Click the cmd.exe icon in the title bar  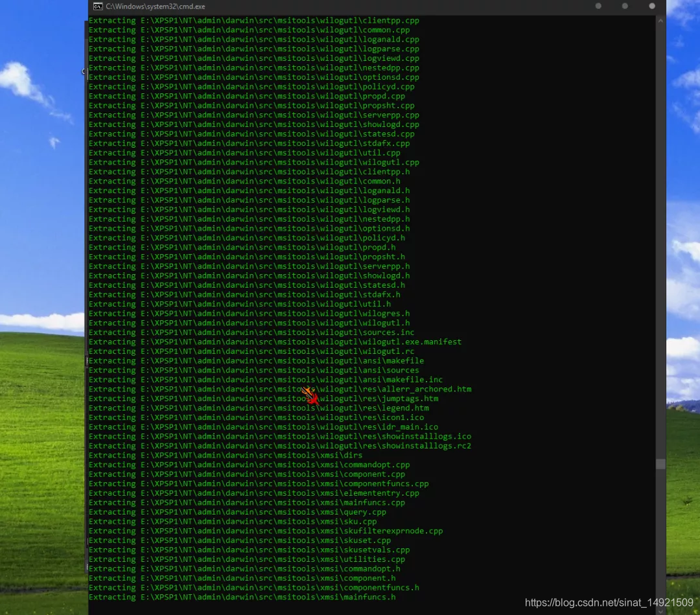click(x=98, y=6)
